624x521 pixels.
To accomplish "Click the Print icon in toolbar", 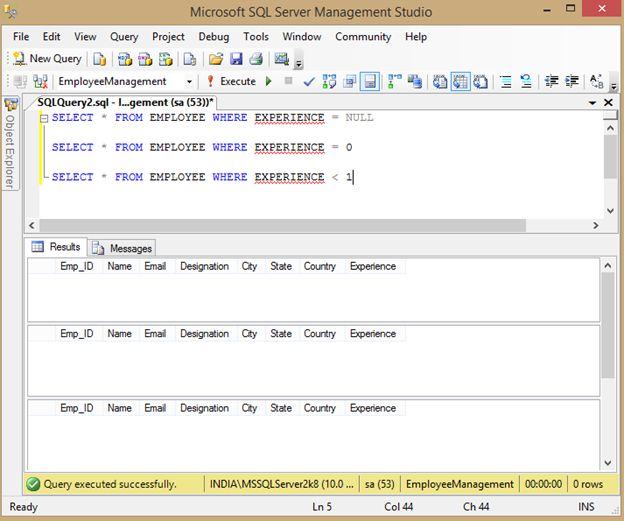I will tap(256, 59).
